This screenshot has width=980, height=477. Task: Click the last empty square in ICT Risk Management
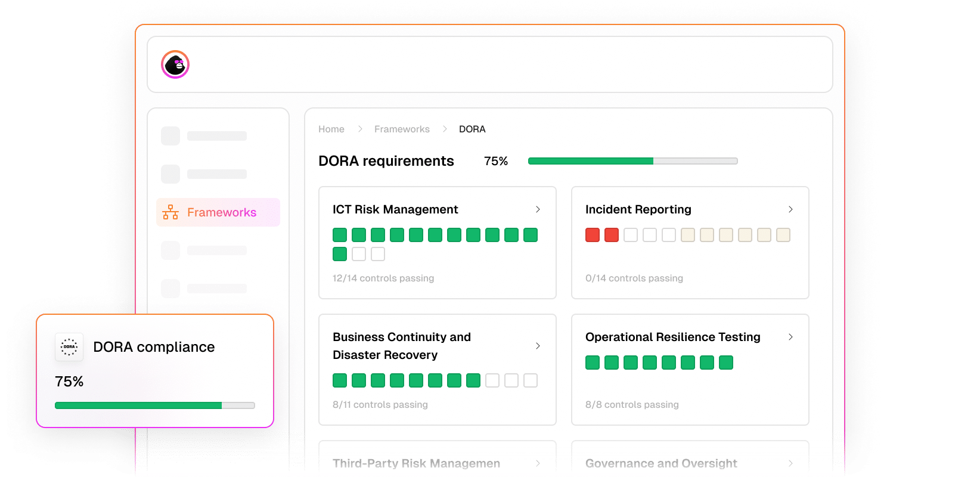click(378, 254)
